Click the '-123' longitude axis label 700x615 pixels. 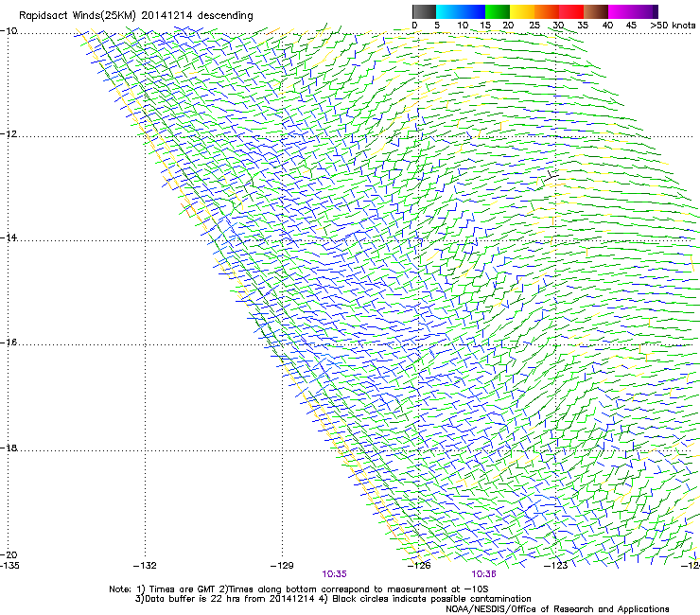pyautogui.click(x=555, y=566)
